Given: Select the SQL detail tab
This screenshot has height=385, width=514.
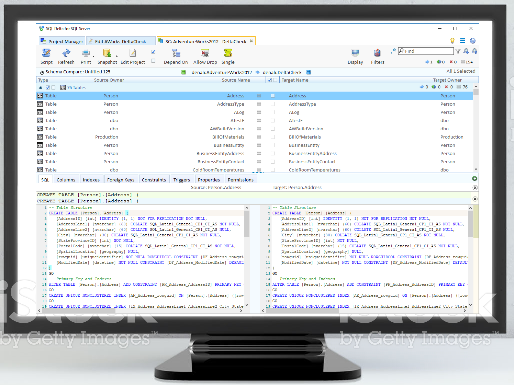Looking at the screenshot, I should [x=45, y=180].
